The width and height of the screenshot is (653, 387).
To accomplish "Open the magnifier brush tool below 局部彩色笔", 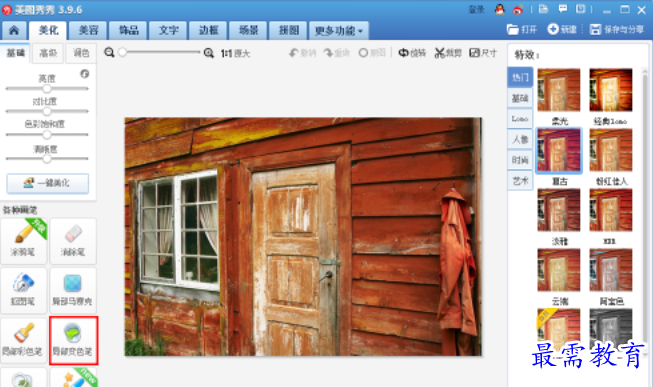I will click(23, 378).
